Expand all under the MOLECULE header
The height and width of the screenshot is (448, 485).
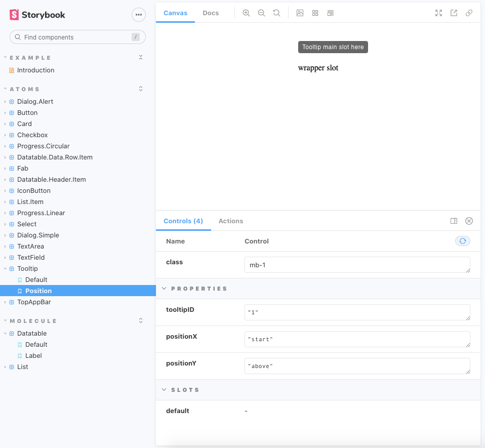141,320
